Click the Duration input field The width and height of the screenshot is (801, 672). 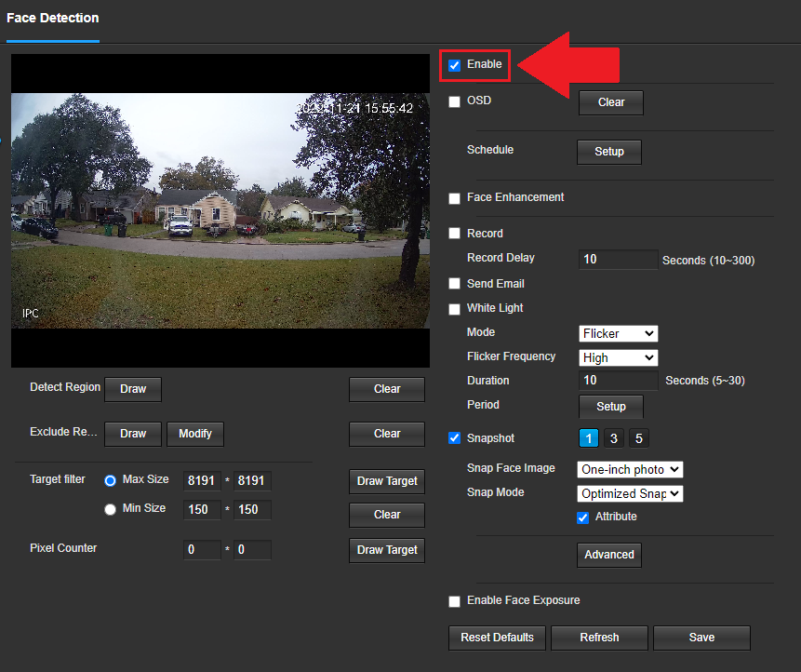(x=618, y=380)
